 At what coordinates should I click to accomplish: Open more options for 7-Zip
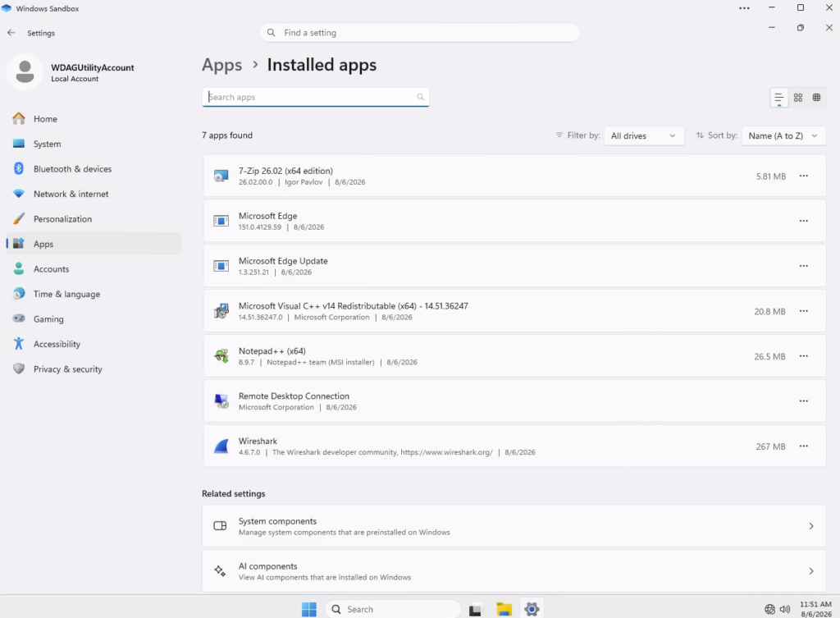click(x=804, y=176)
